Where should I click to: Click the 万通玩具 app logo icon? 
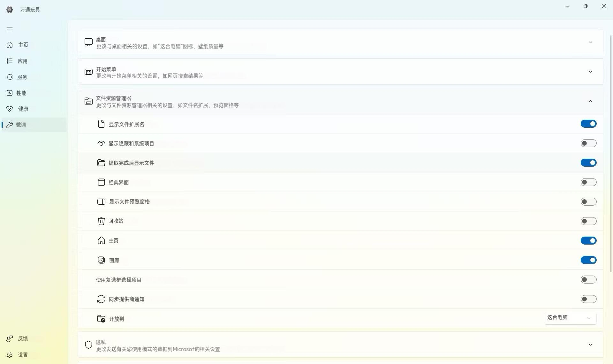coord(10,10)
